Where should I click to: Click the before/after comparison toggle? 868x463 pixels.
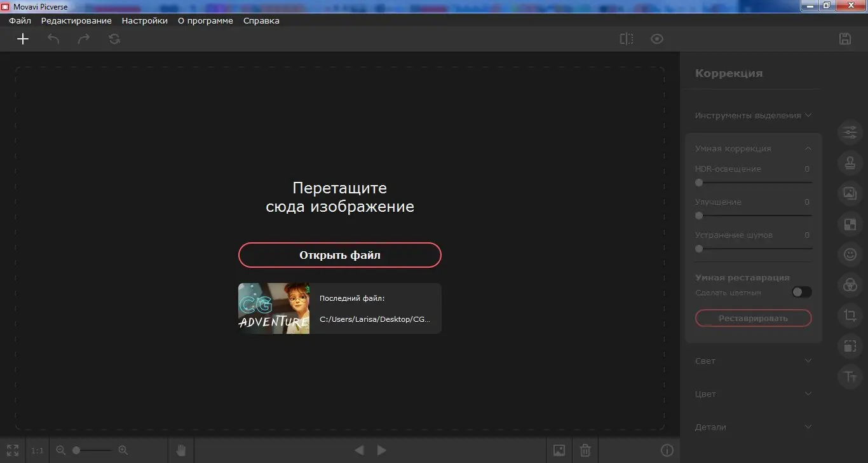626,39
